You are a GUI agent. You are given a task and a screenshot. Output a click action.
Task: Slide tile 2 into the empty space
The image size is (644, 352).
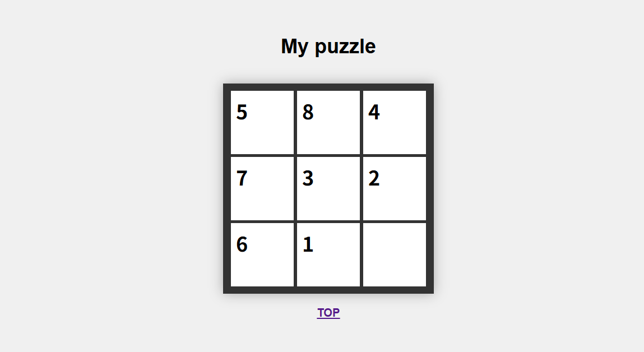[x=395, y=188]
